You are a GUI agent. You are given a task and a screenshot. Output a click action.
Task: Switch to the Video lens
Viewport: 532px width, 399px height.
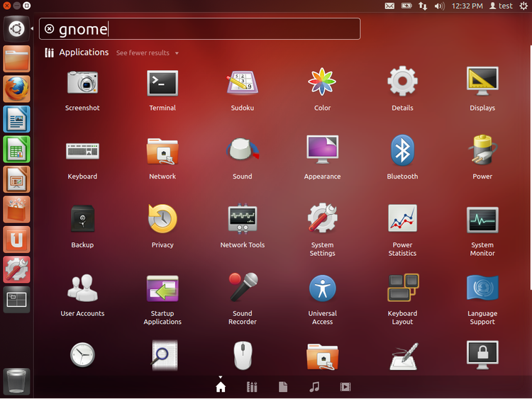coord(345,387)
